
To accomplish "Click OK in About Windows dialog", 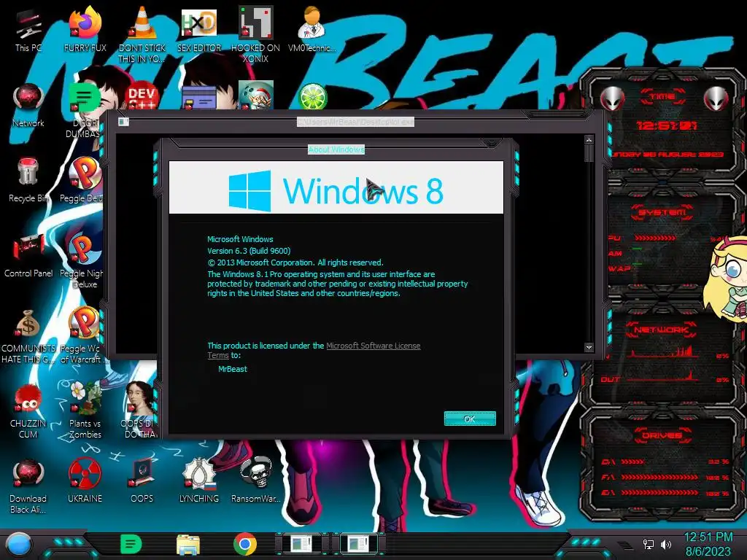I will pyautogui.click(x=470, y=419).
